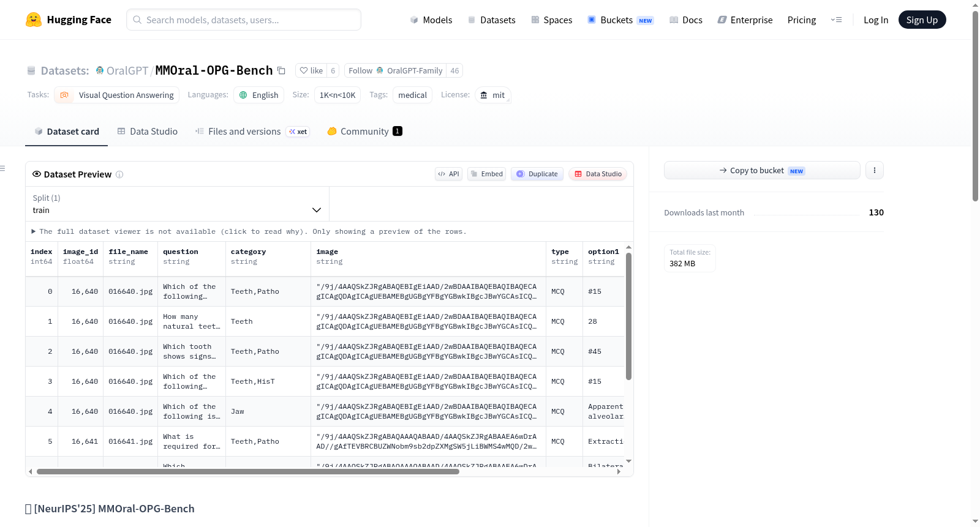This screenshot has height=527, width=980.
Task: Open the API code snippet button
Action: 448,174
